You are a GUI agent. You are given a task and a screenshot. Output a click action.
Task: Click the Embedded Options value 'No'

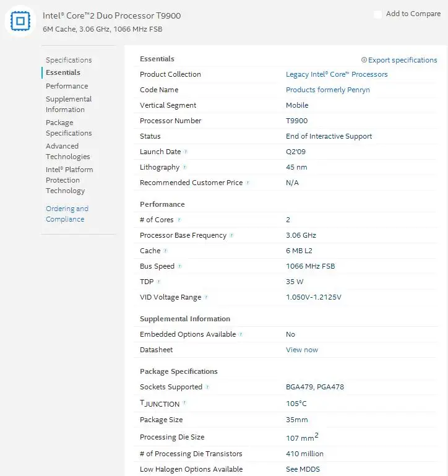pos(290,334)
